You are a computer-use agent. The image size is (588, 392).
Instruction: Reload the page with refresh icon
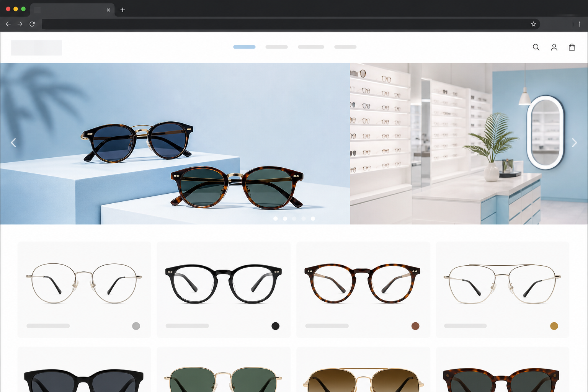point(32,24)
